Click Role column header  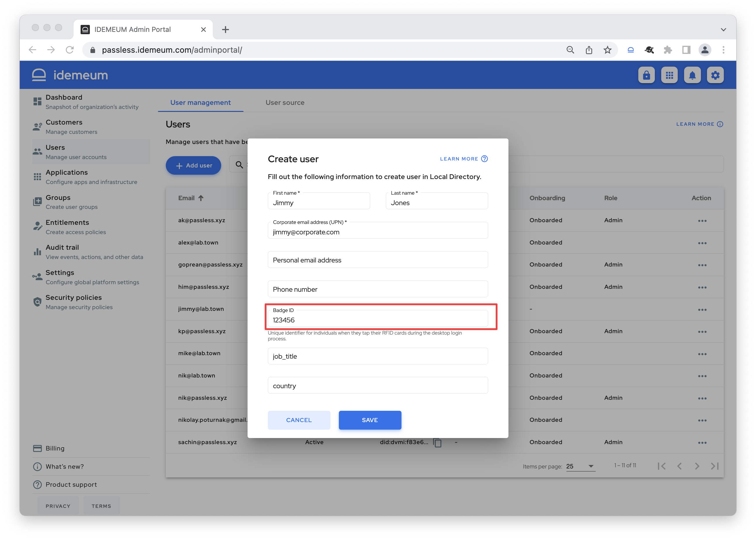610,198
